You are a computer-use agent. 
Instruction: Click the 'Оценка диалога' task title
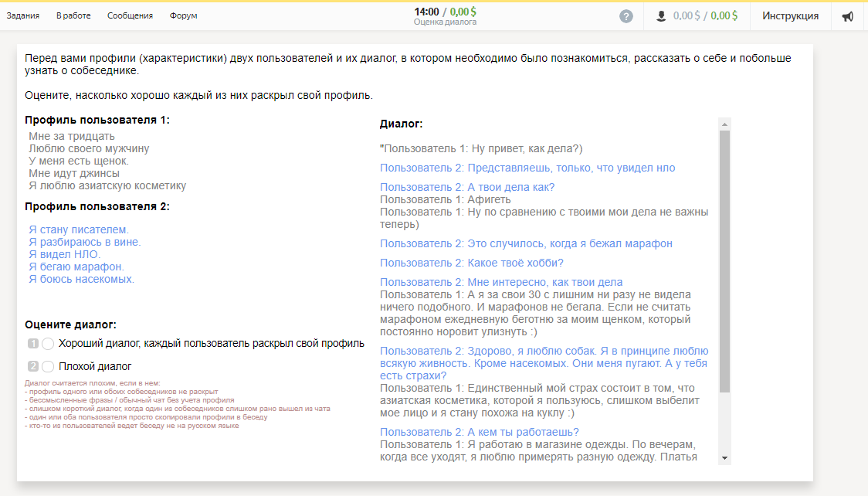coord(445,22)
